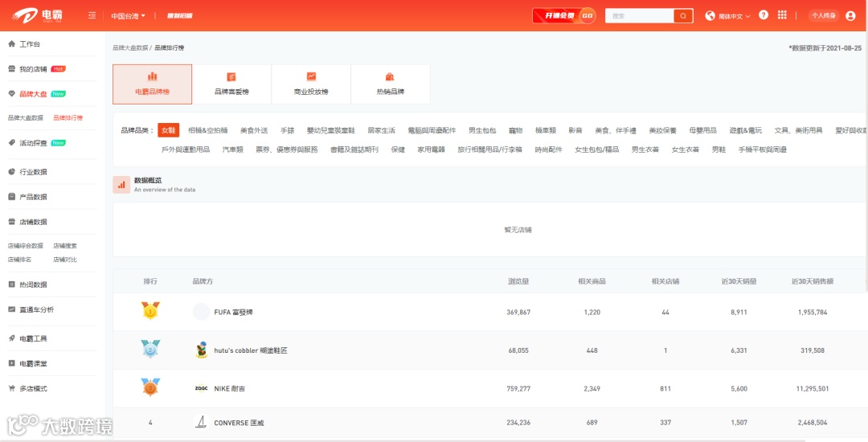Open the 店铺搜索 sub-item

pyautogui.click(x=65, y=246)
